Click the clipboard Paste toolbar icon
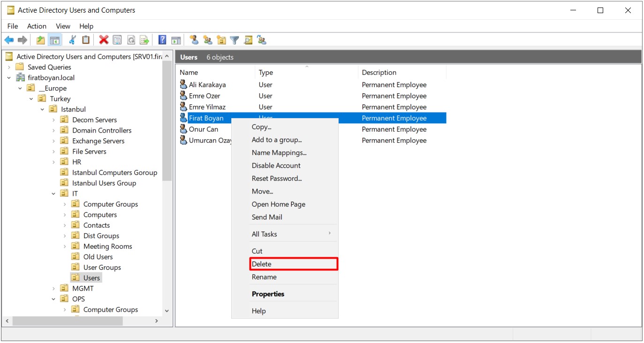The width and height of the screenshot is (644, 343). tap(86, 40)
